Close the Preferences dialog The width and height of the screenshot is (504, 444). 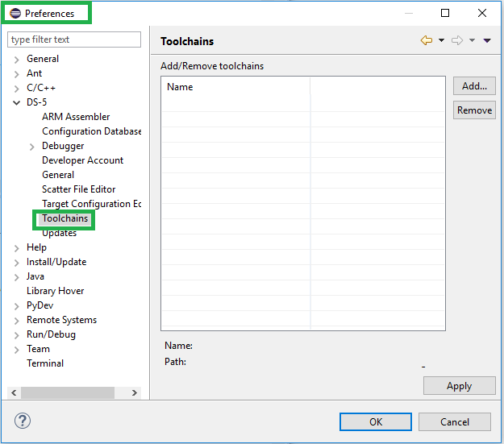coord(481,13)
